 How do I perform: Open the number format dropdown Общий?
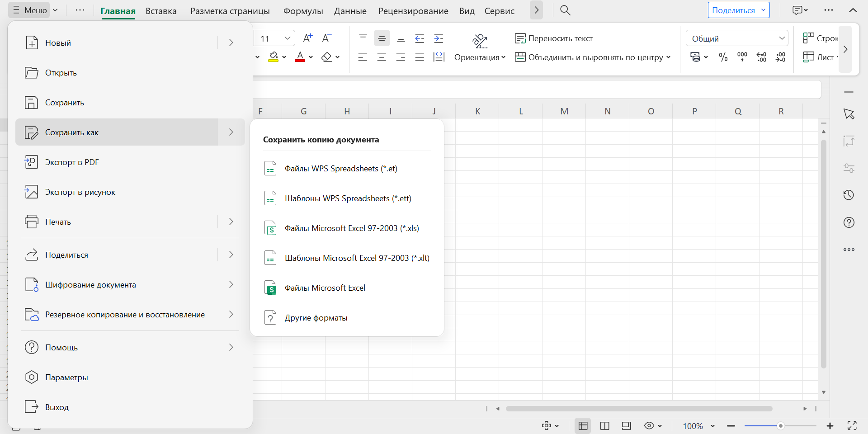(737, 38)
